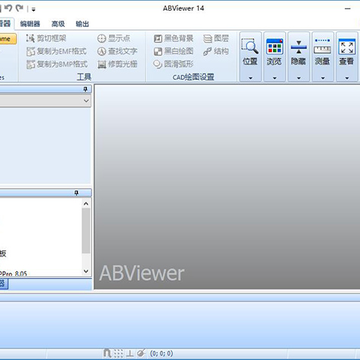This screenshot has width=360, height=360.
Task: Open the 查找文字 find text tool
Action: click(117, 51)
